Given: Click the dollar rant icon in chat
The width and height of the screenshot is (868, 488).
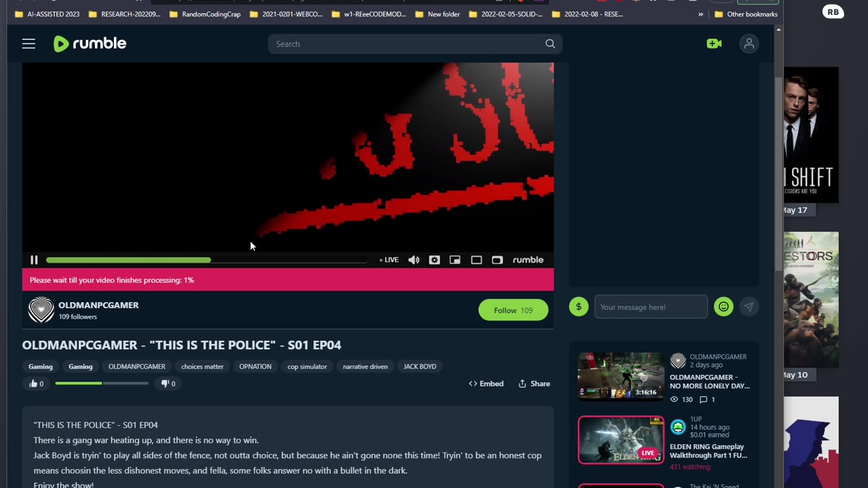Looking at the screenshot, I should [x=578, y=307].
